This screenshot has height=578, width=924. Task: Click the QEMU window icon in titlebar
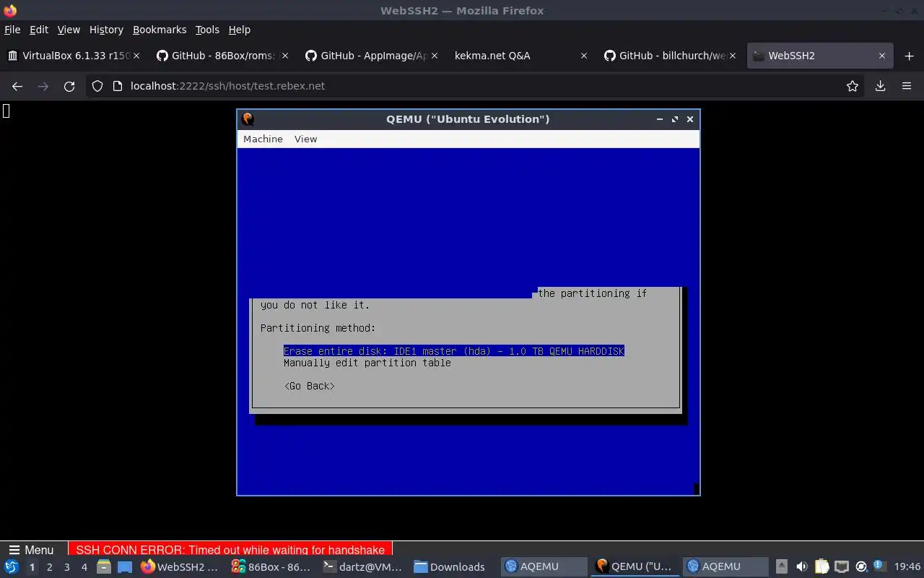coord(248,119)
